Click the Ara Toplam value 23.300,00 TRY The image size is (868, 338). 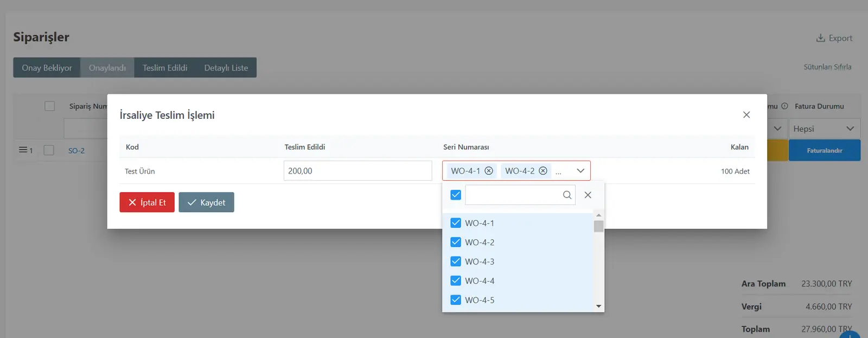pos(827,284)
